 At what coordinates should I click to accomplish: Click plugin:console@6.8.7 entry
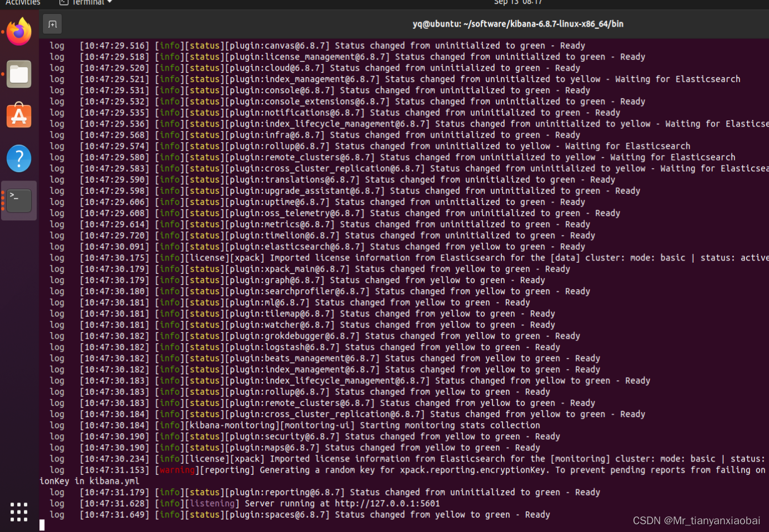pyautogui.click(x=282, y=91)
